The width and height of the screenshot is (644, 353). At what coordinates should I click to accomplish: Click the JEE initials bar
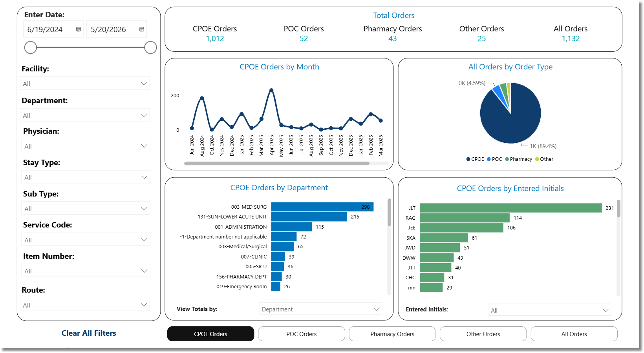click(461, 227)
